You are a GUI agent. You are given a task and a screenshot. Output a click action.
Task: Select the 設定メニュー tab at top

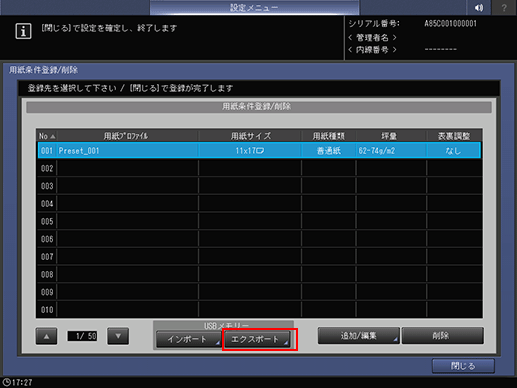(254, 7)
